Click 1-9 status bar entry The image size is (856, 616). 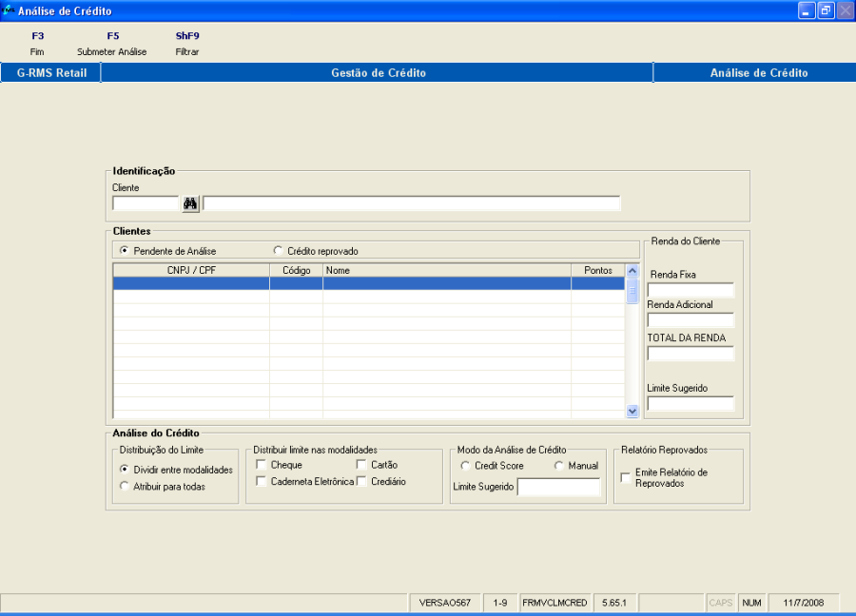coord(500,603)
